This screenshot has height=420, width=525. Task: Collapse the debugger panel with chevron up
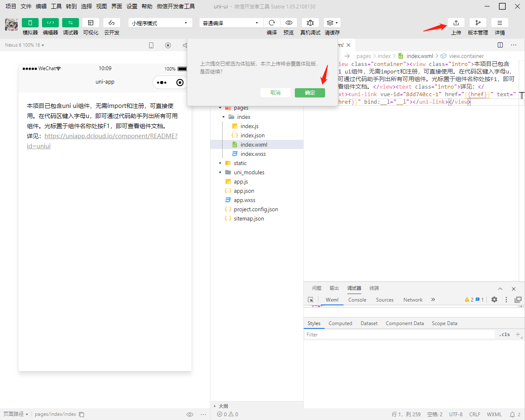pos(500,289)
